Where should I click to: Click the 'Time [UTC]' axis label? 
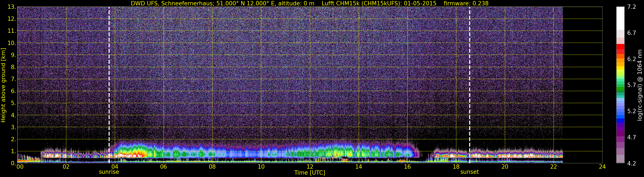click(310, 173)
